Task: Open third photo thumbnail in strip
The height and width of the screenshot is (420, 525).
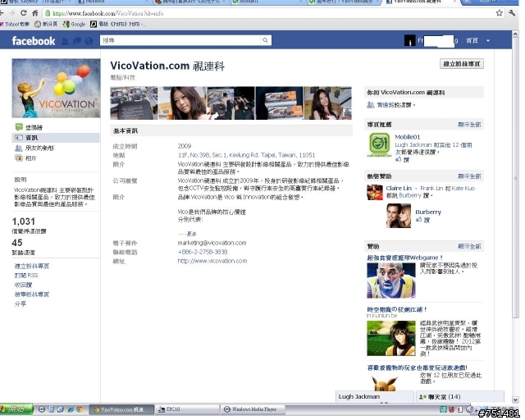Action: click(231, 103)
